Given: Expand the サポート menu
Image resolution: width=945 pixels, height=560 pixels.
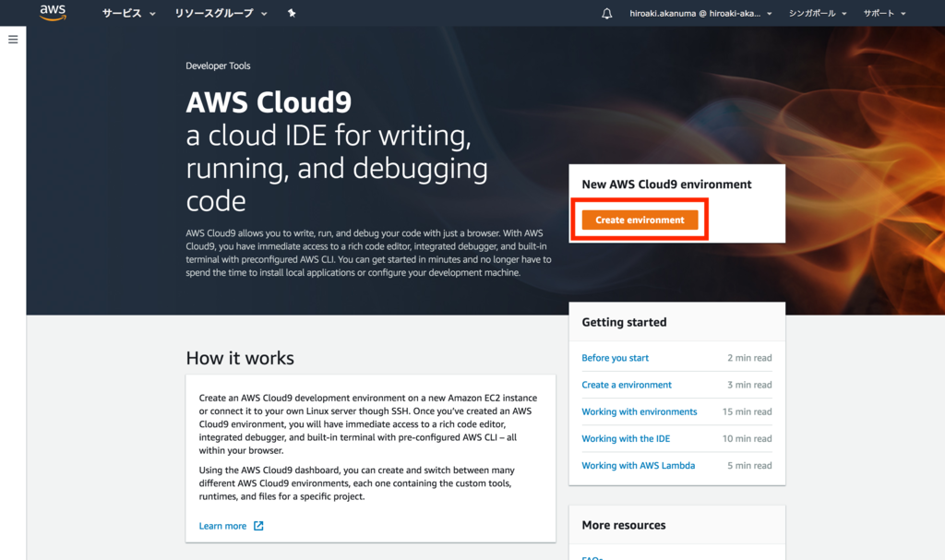Looking at the screenshot, I should (884, 13).
